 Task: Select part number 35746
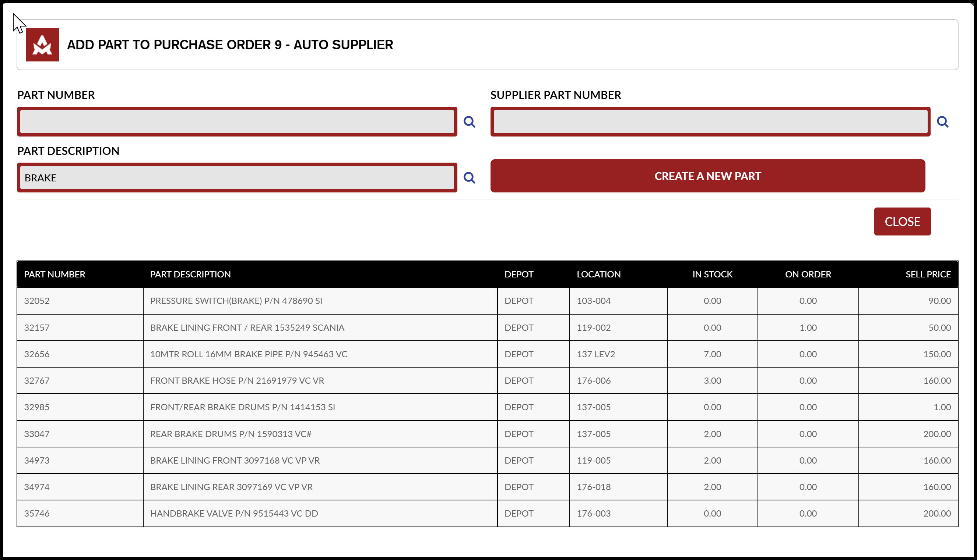[37, 514]
